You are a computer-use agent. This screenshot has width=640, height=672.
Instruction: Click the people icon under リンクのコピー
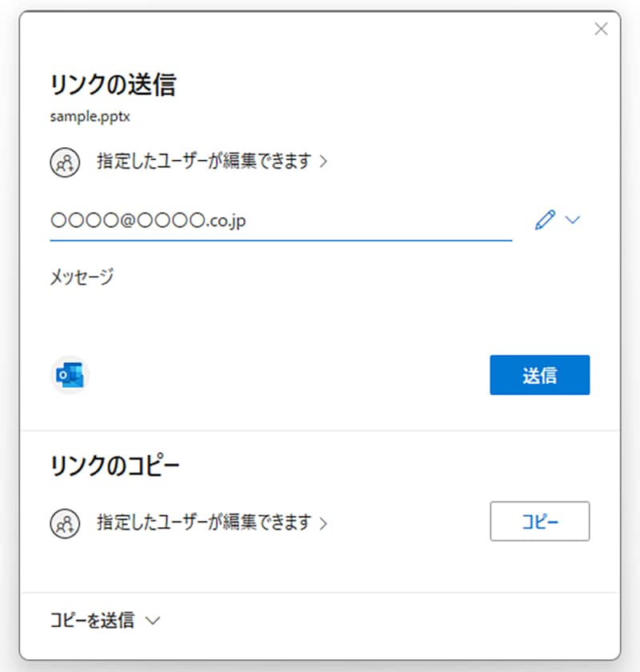(x=65, y=523)
